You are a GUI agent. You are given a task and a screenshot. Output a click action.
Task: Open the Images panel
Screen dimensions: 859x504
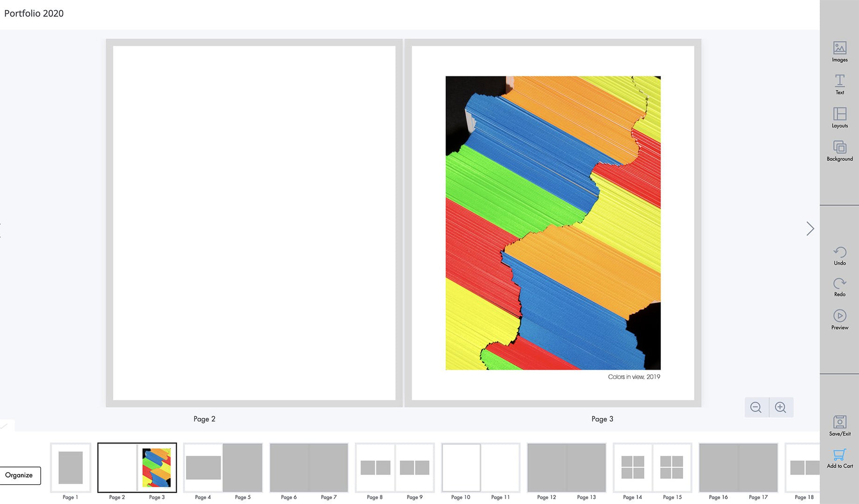pyautogui.click(x=839, y=51)
